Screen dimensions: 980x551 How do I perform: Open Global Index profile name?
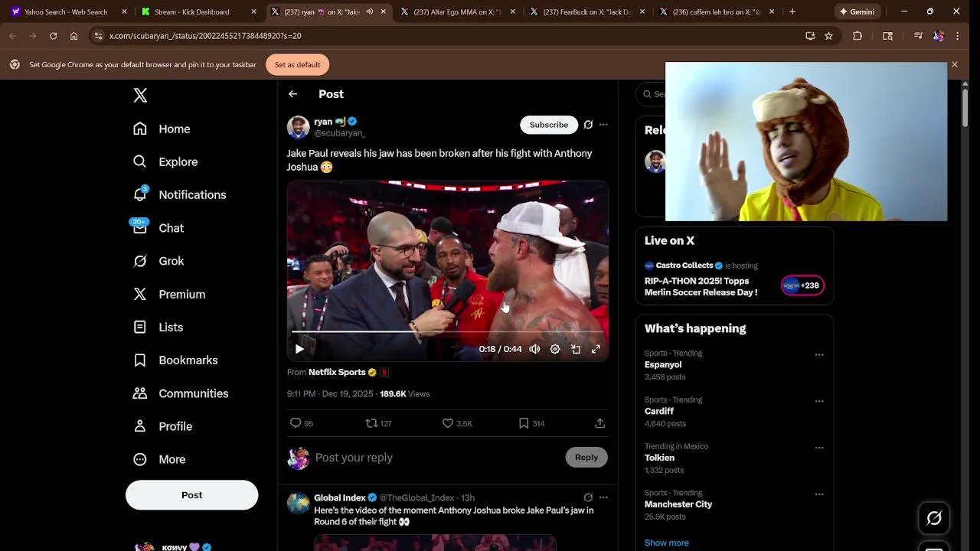[340, 497]
